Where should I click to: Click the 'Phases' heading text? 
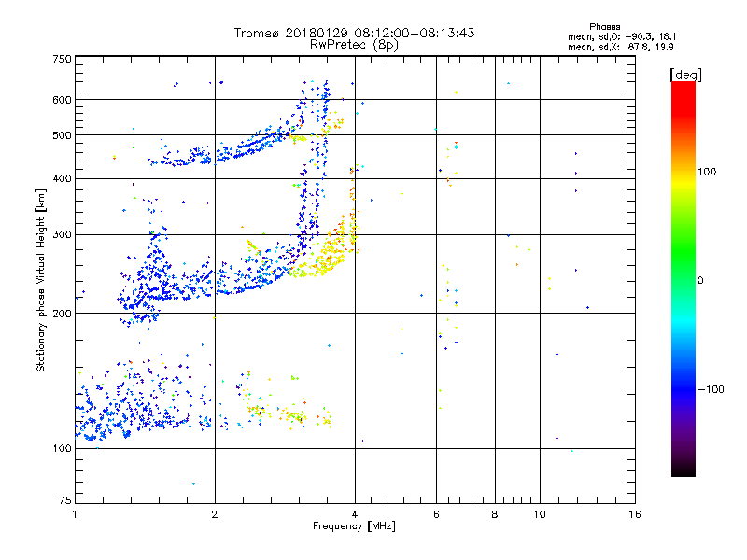[604, 27]
